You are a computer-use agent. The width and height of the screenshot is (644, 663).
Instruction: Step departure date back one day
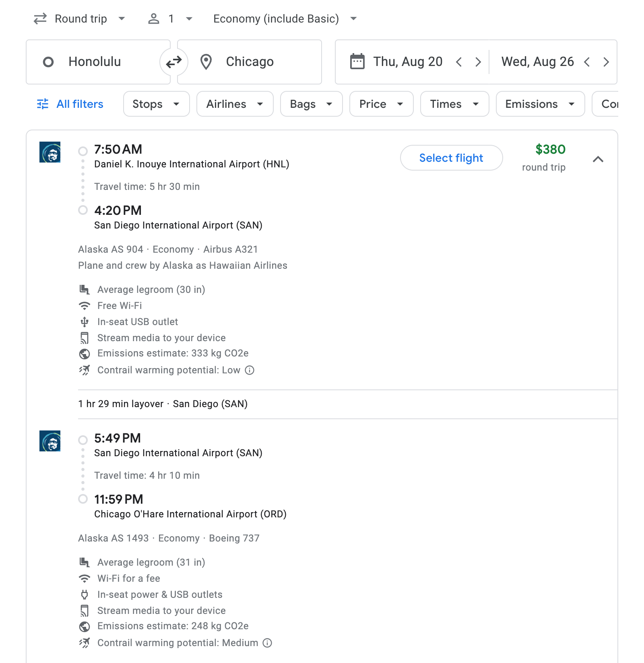tap(459, 62)
